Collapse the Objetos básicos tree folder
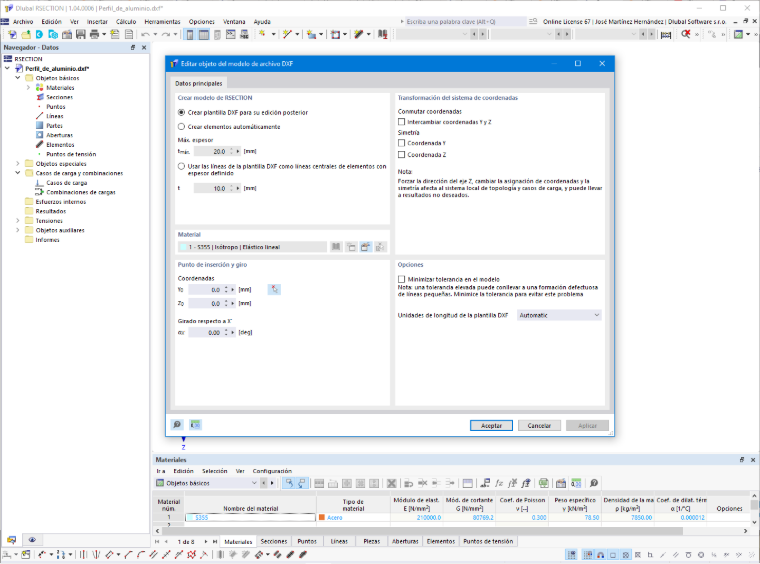Viewport: 760px width, 564px height. 18,78
